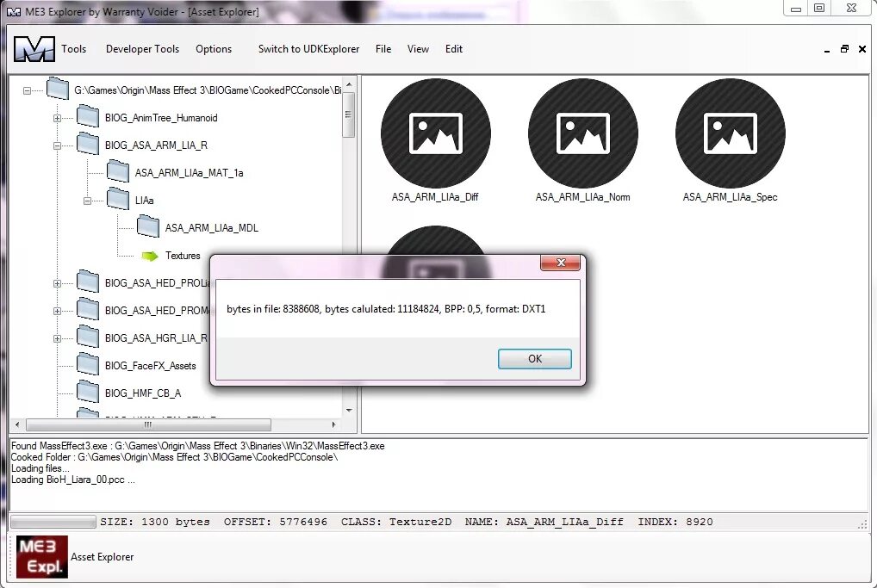877x588 pixels.
Task: Open the Options menu
Action: pyautogui.click(x=214, y=49)
